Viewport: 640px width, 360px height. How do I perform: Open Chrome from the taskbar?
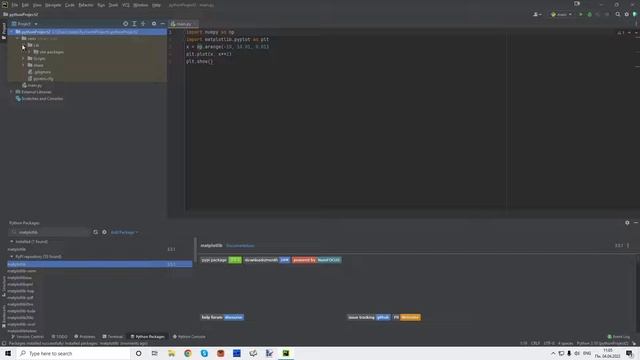tap(188, 353)
